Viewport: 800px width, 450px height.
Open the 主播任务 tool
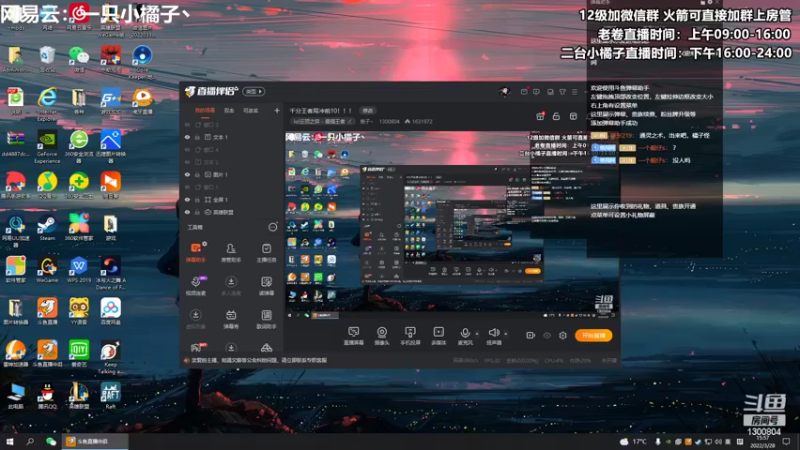(266, 252)
